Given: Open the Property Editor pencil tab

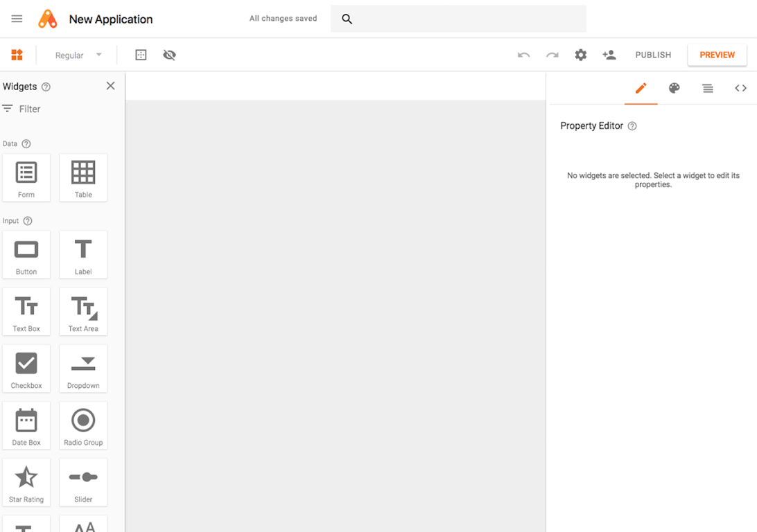Looking at the screenshot, I should pos(641,88).
